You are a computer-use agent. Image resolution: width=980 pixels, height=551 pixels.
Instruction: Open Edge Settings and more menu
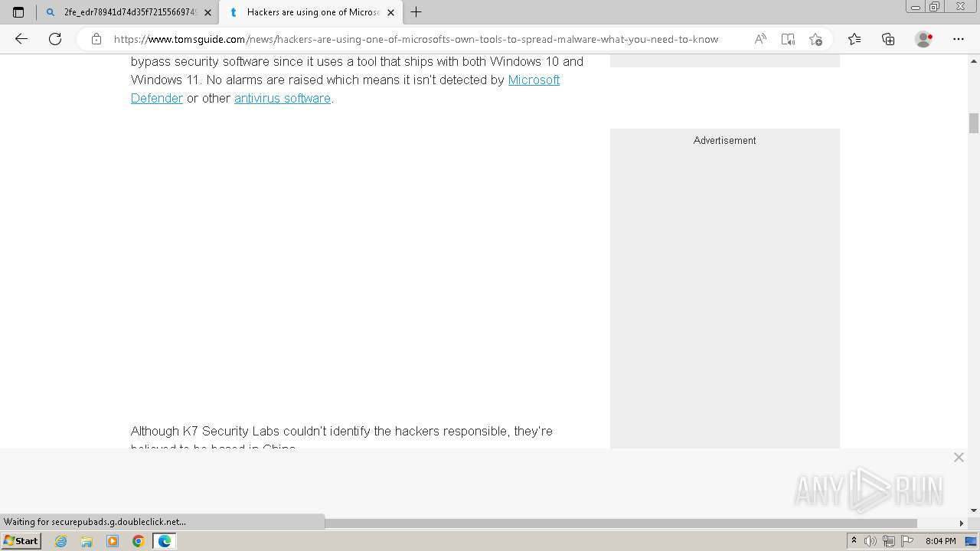click(959, 39)
